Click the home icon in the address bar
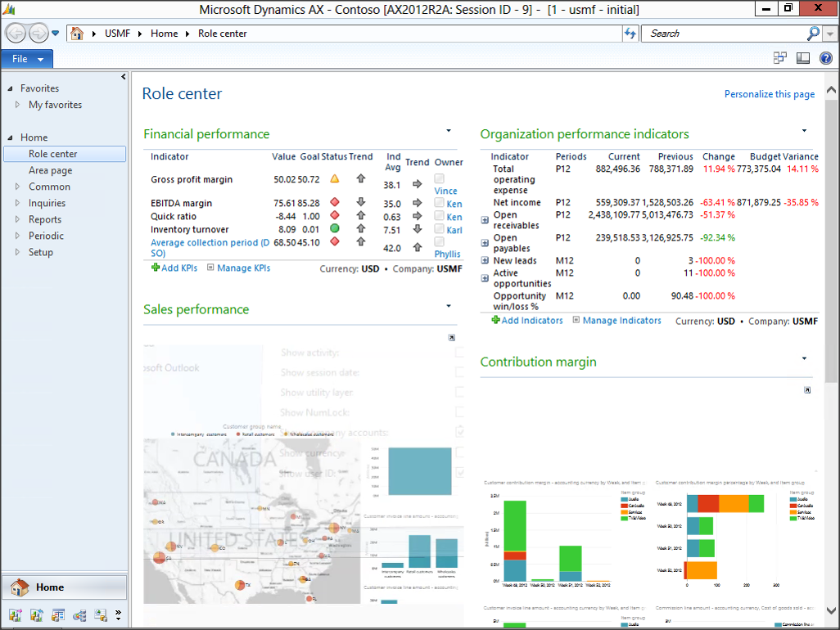 (x=77, y=34)
